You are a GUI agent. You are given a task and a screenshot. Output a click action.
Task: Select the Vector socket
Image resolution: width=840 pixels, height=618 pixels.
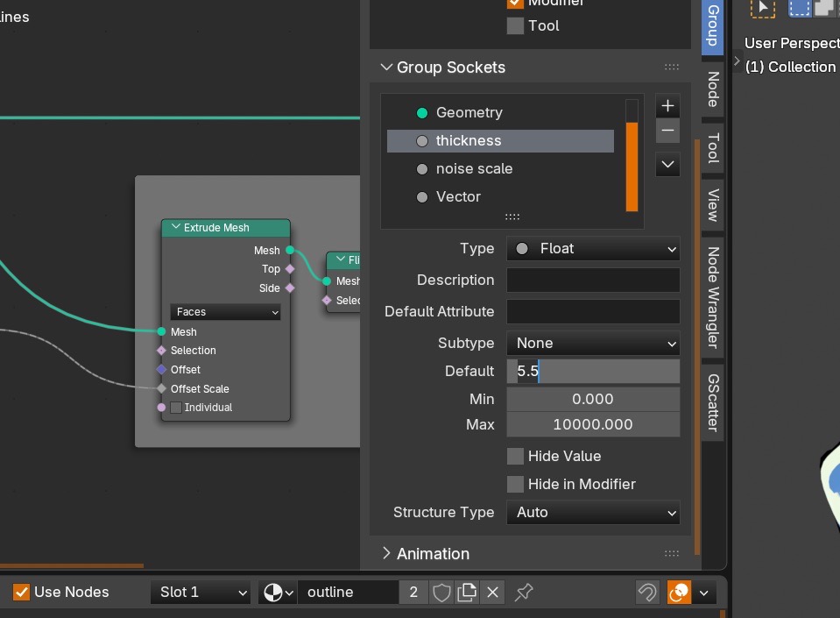[x=500, y=196]
